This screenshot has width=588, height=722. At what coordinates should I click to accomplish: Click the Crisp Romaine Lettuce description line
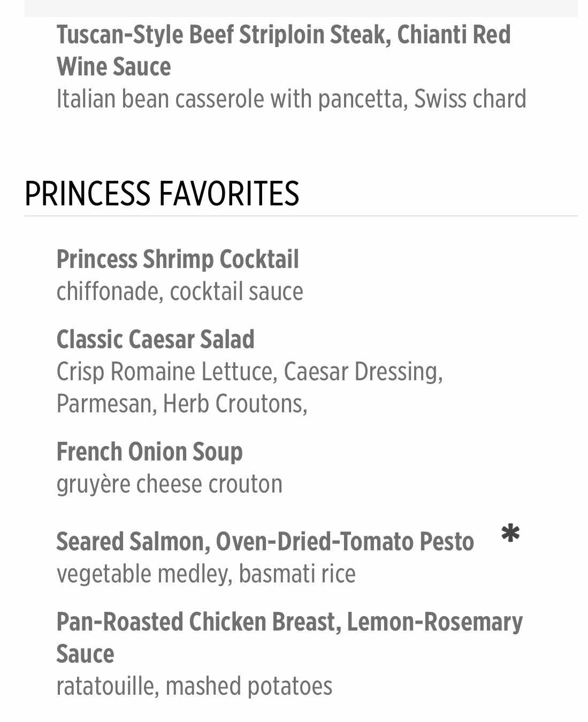tap(250, 372)
